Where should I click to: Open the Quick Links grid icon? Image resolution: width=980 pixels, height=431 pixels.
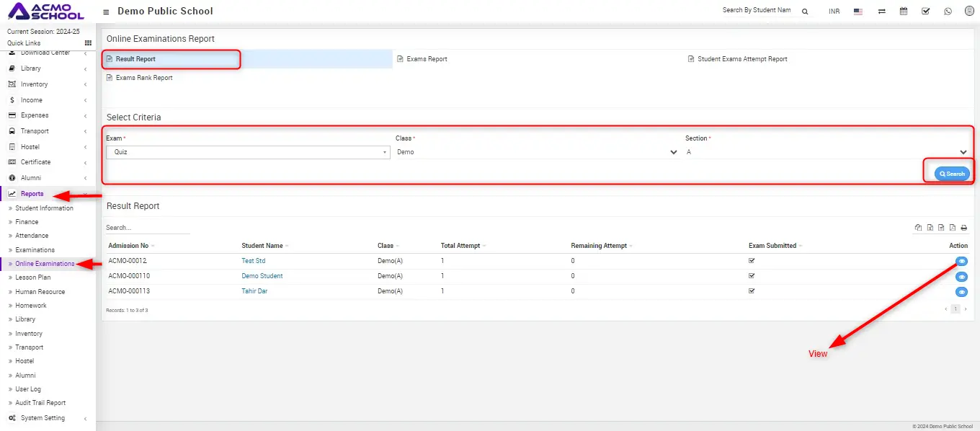[x=88, y=43]
